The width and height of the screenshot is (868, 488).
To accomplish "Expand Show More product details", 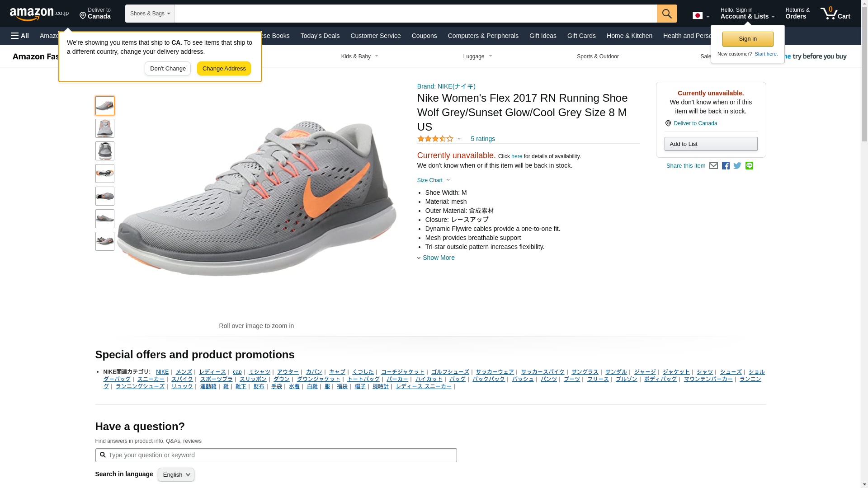I will [438, 258].
